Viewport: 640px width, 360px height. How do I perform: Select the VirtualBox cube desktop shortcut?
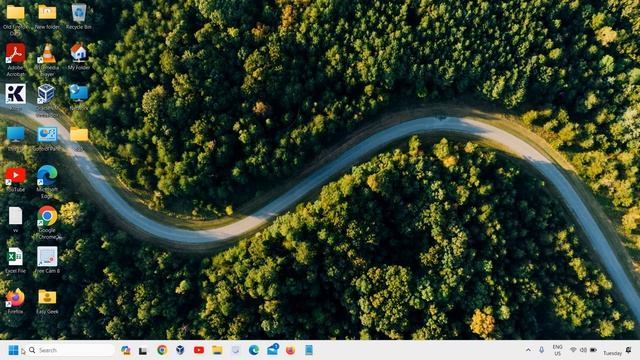47,100
